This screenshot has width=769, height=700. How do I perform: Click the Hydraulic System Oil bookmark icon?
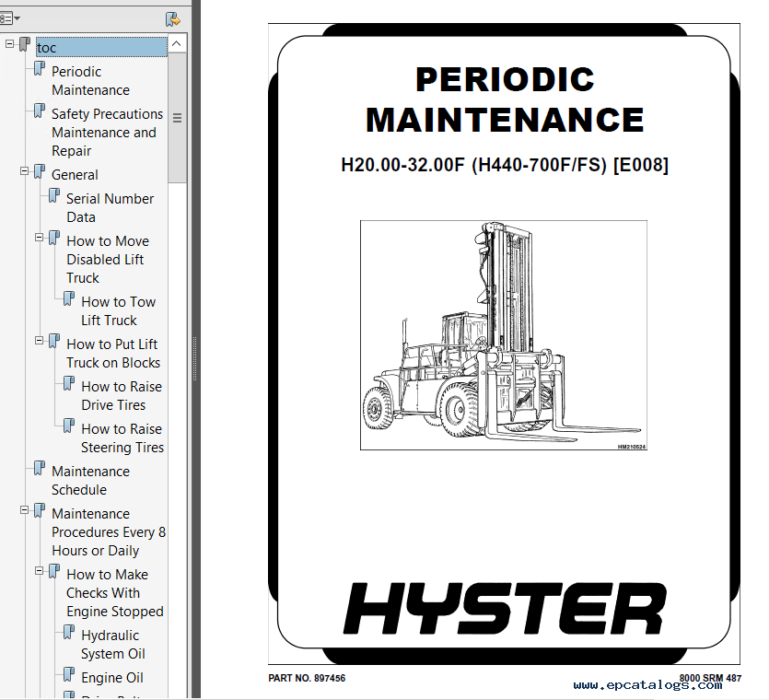point(69,633)
